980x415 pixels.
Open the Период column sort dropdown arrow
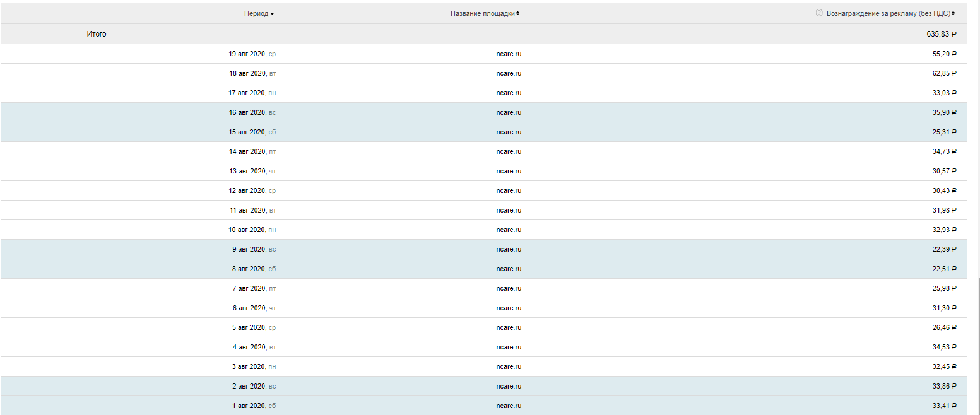pyautogui.click(x=272, y=13)
